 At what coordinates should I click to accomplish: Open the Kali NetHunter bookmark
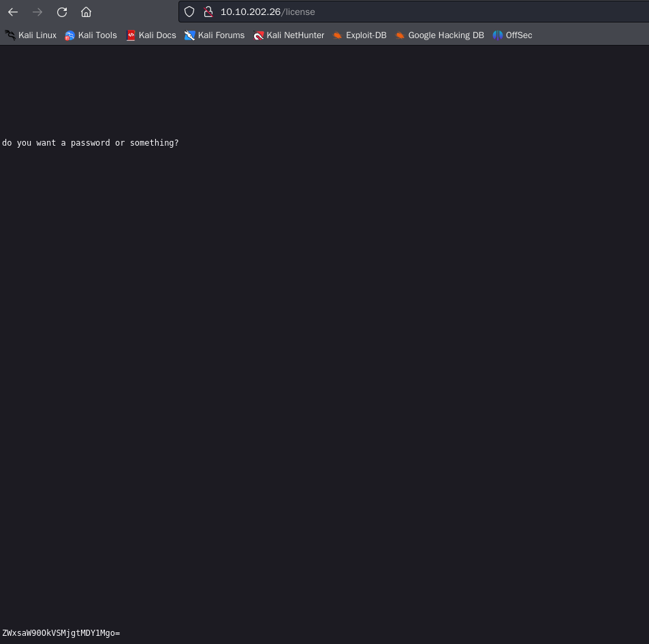(289, 35)
